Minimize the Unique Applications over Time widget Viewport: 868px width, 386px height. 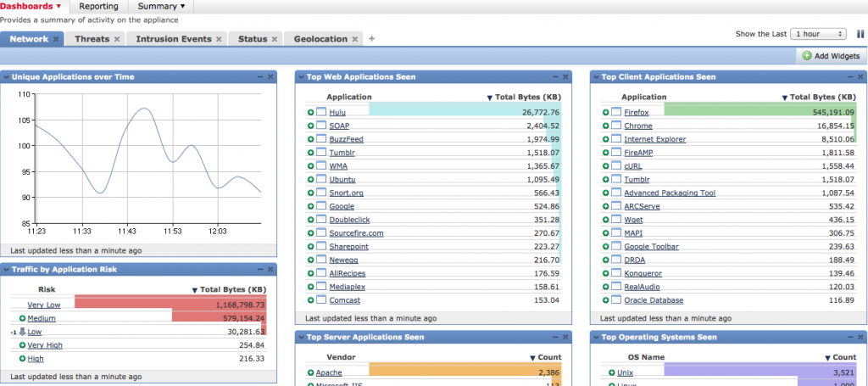[260, 76]
